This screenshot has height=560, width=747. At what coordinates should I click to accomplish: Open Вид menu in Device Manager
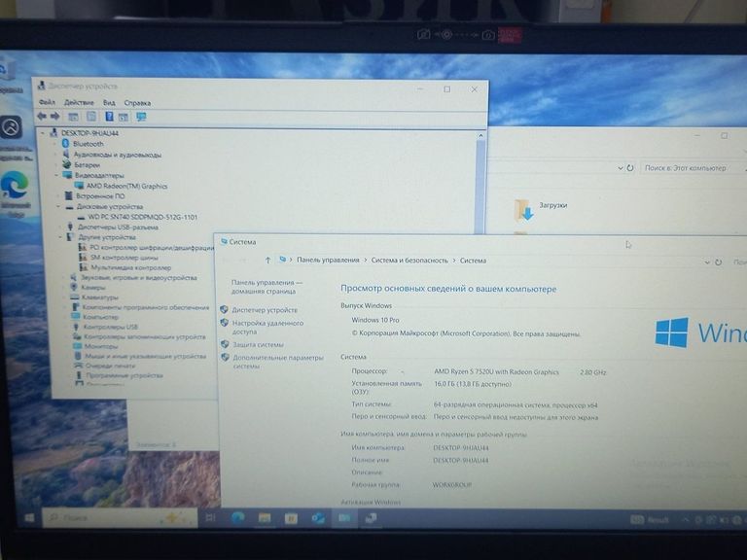point(109,102)
